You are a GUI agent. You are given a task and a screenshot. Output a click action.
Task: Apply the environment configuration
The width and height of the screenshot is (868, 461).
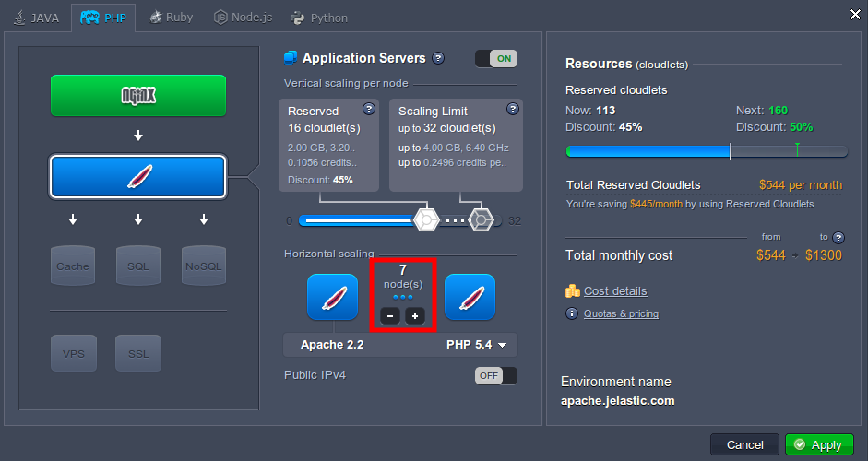point(819,445)
